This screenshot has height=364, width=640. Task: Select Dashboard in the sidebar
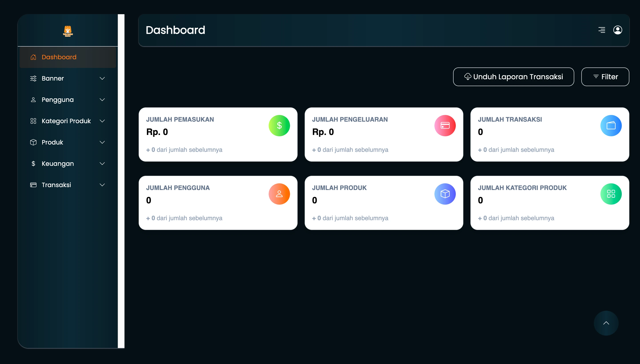(59, 57)
